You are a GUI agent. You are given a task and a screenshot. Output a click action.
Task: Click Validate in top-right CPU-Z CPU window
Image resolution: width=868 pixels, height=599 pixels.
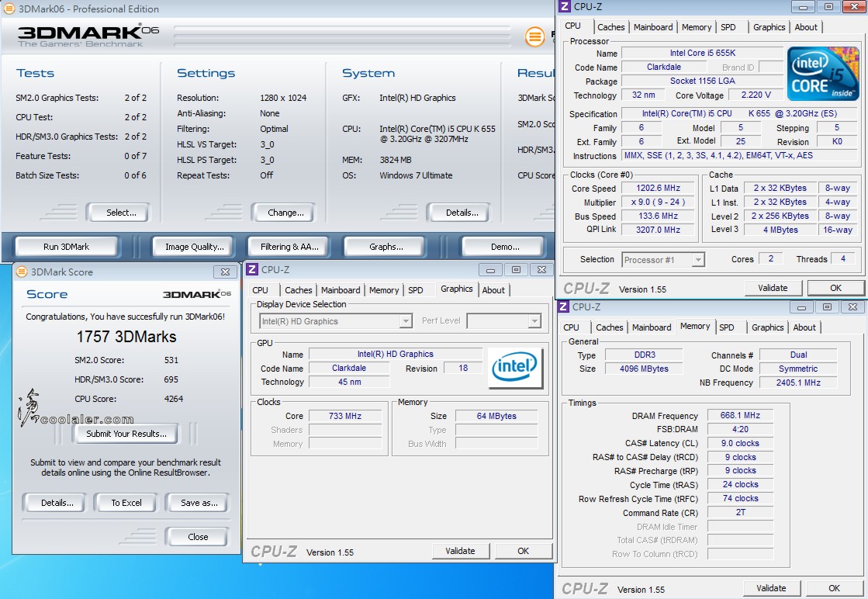[x=773, y=288]
